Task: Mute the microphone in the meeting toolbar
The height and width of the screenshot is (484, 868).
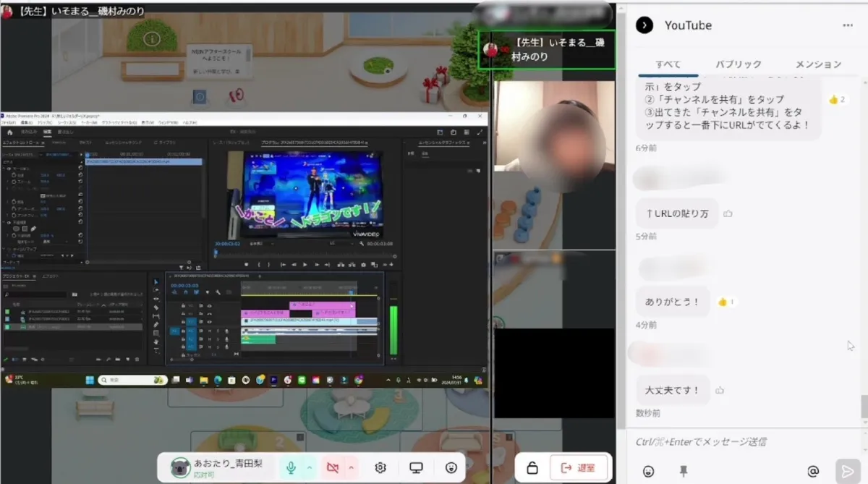Action: [x=292, y=468]
